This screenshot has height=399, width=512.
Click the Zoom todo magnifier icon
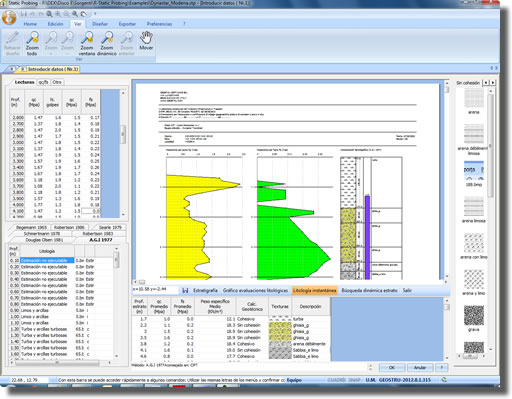coord(32,38)
